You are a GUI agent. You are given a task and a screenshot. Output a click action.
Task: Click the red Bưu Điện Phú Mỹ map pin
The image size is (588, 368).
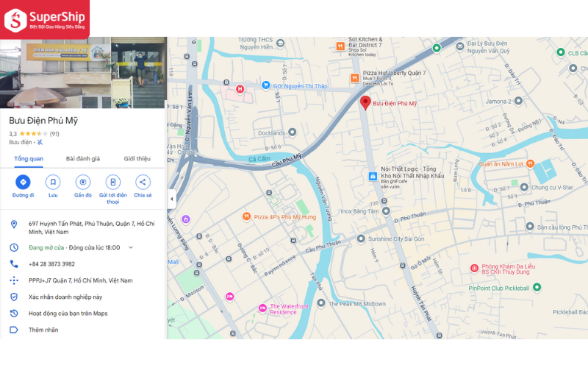pyautogui.click(x=365, y=102)
